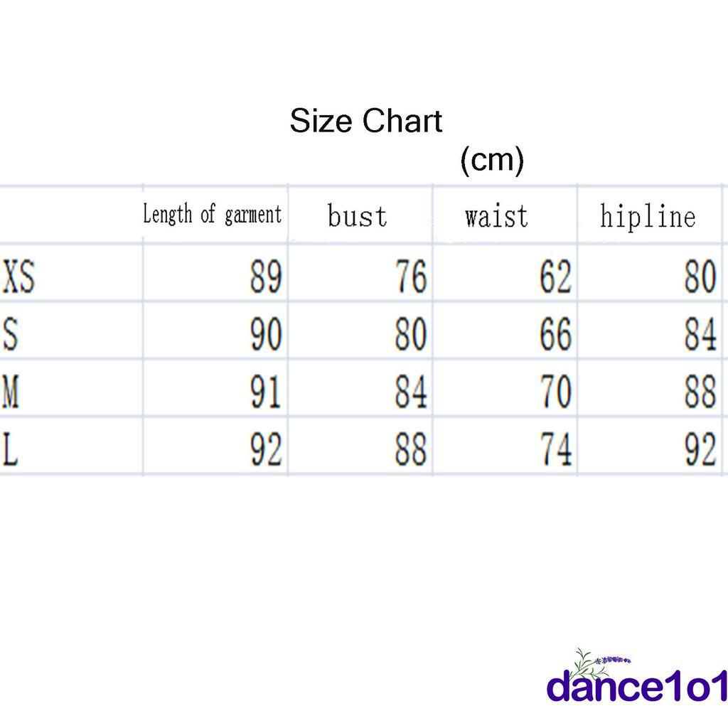Select the XS bust value 76
The image size is (728, 728).
(x=411, y=277)
